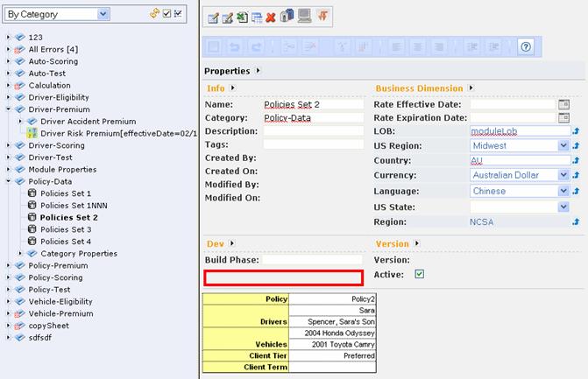
Task: Toggle the Version section arrow
Action: pos(416,243)
